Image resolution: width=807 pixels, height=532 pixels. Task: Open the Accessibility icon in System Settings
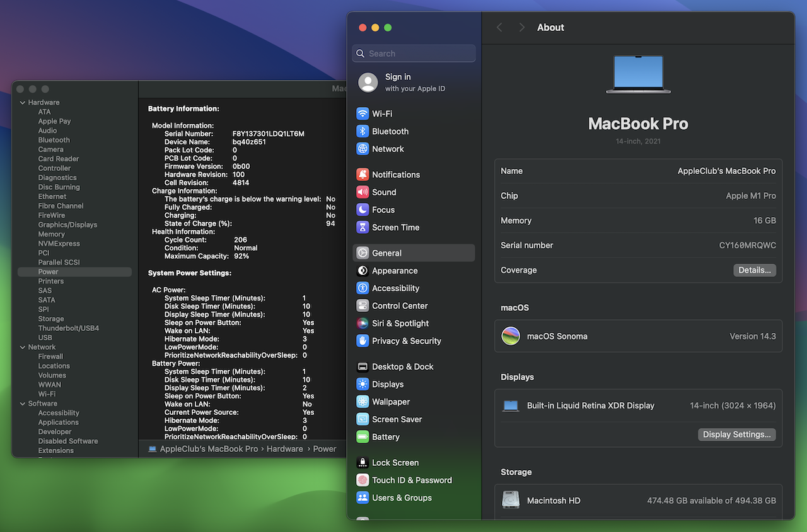point(363,288)
